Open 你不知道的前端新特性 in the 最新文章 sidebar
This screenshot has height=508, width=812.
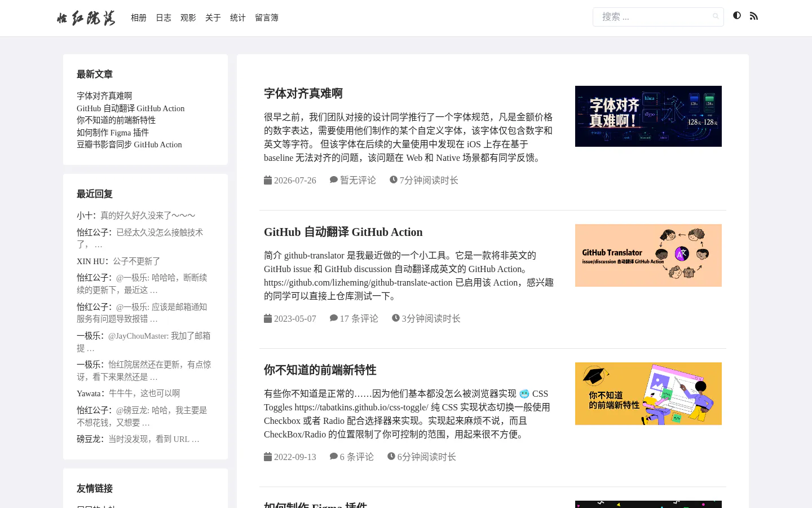116,120
